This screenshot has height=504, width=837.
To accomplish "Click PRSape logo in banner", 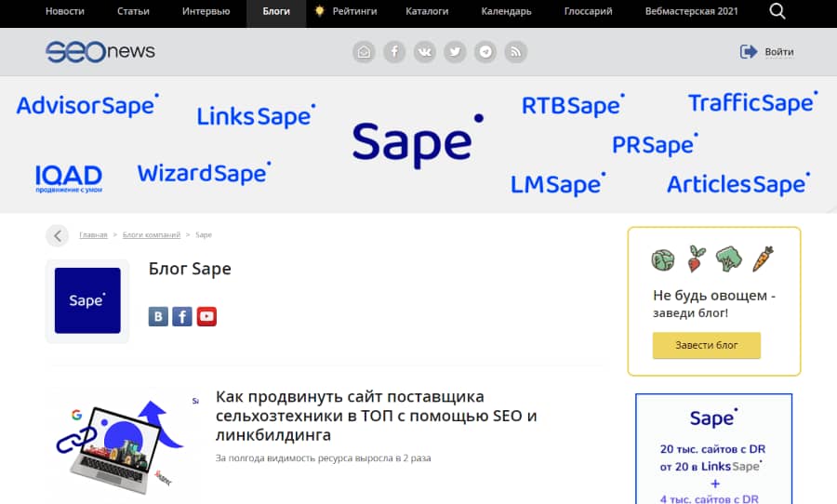I will [x=655, y=144].
